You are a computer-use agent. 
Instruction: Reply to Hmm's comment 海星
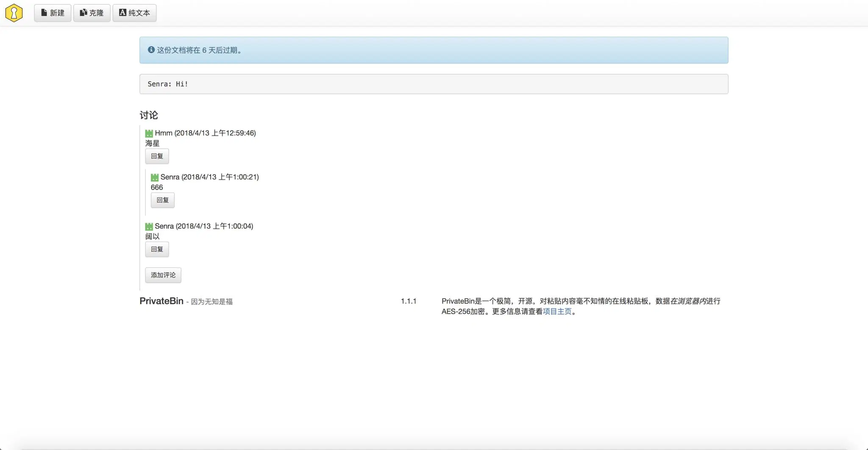(x=157, y=156)
